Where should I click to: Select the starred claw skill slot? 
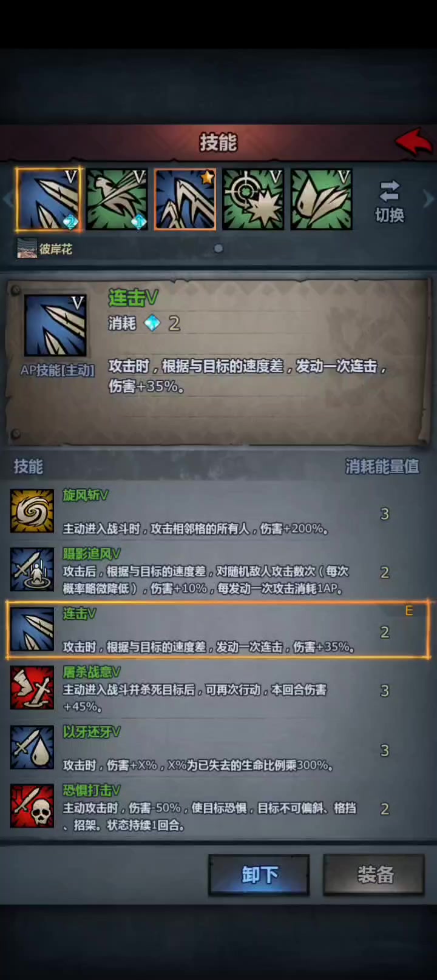(185, 200)
